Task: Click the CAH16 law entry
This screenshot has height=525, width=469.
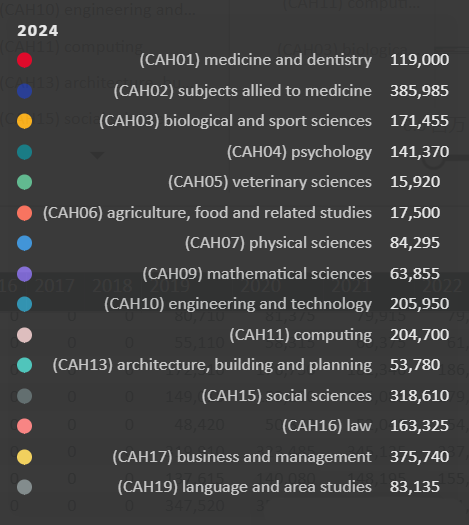Action: 327,426
